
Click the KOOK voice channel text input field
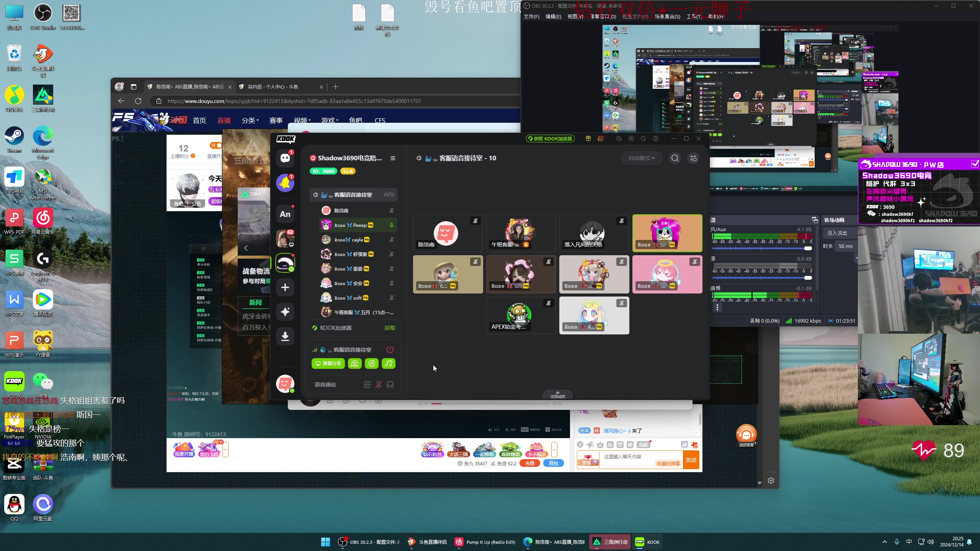tap(325, 384)
